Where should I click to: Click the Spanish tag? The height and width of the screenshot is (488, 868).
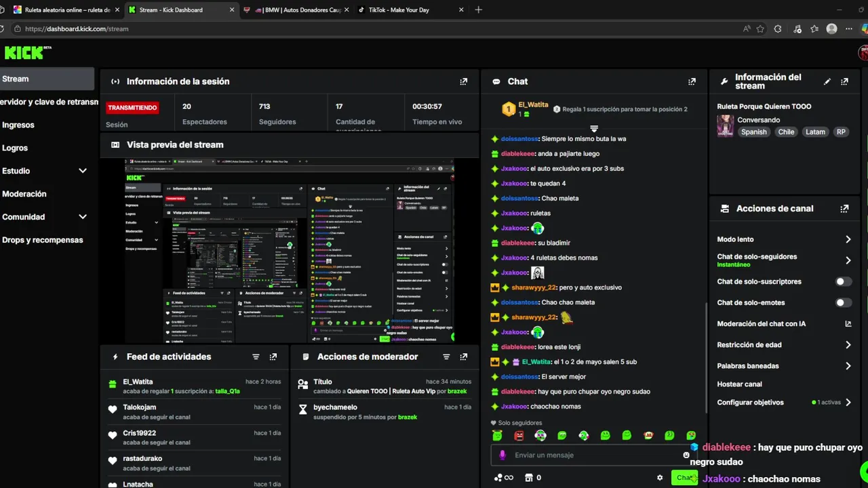753,132
